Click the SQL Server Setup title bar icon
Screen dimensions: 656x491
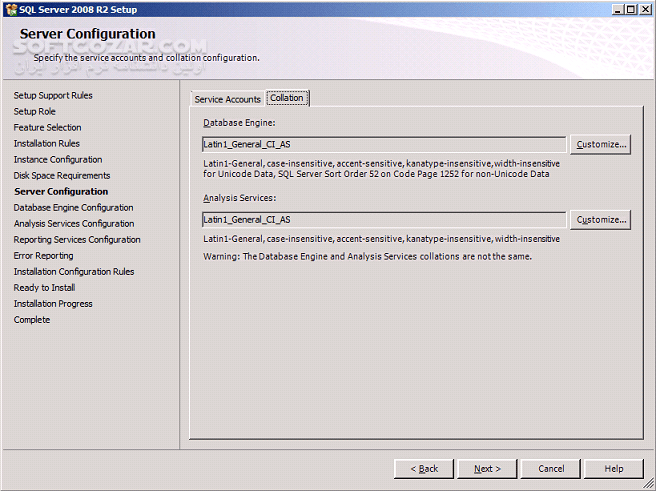point(10,9)
